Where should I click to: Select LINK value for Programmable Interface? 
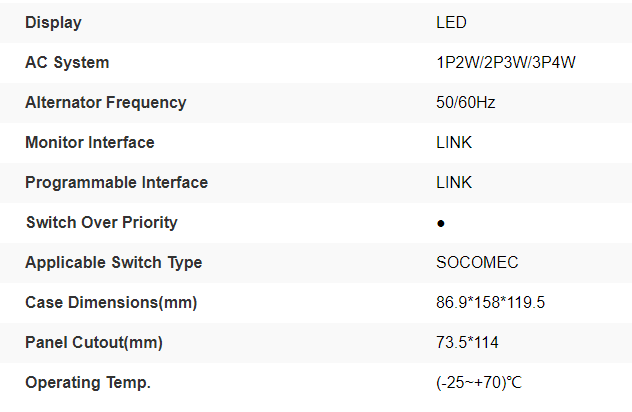pos(454,182)
